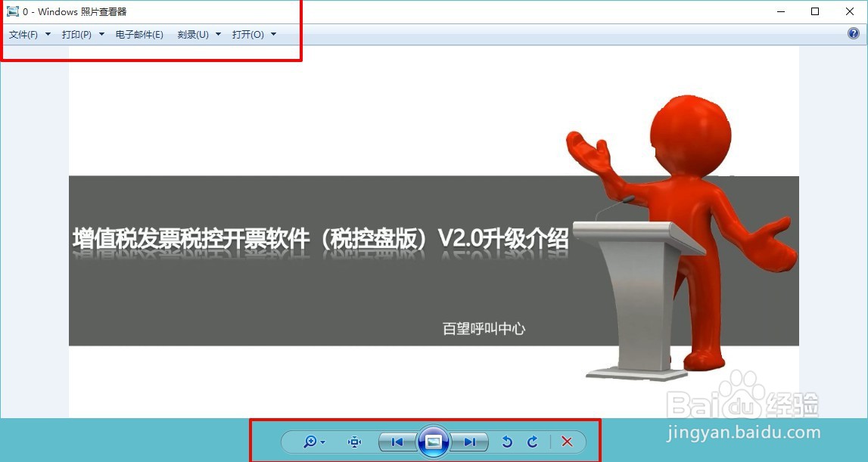Open the 打印(P) menu
The image size is (868, 462).
tap(76, 34)
